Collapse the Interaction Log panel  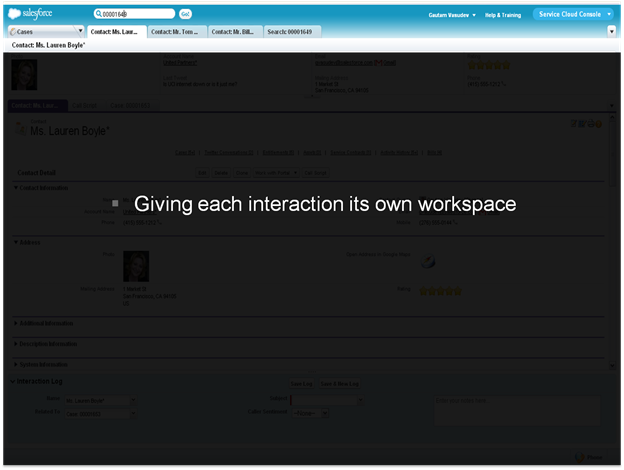pyautogui.click(x=14, y=382)
